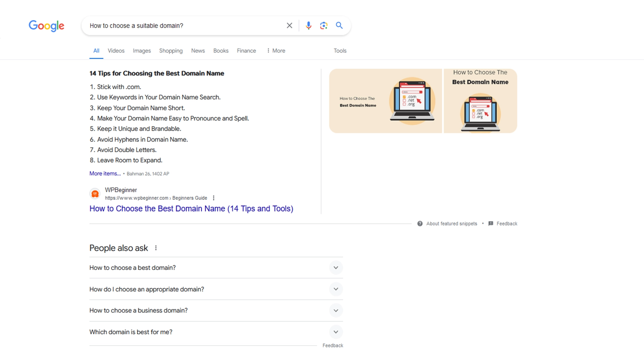Click the wpbeginner.com Beginners Guide URL
This screenshot has height=362, width=644.
pos(156,198)
